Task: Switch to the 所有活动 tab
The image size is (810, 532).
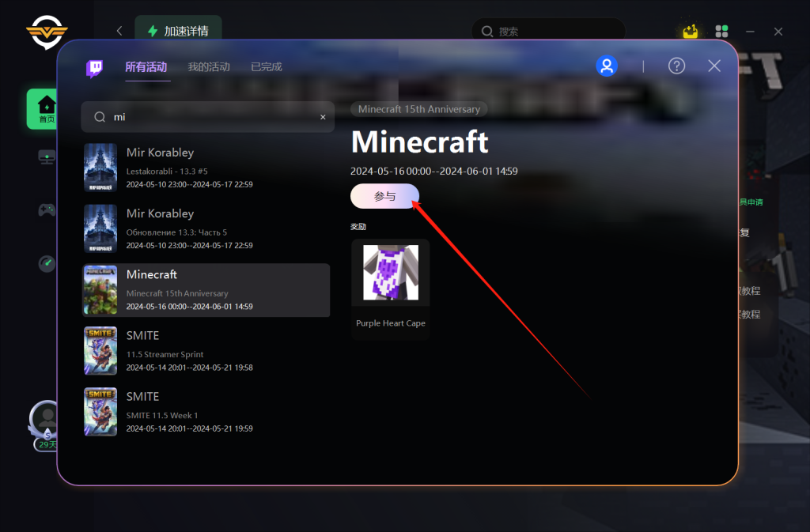Action: point(146,67)
